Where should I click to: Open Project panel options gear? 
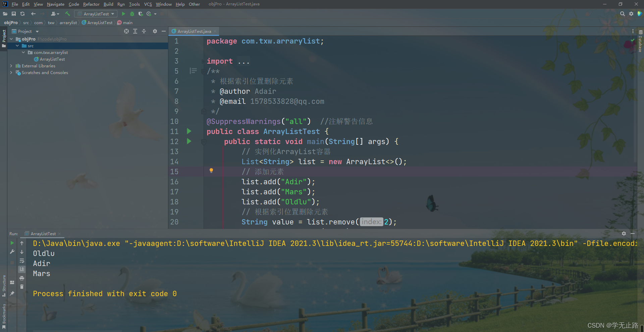tap(155, 31)
